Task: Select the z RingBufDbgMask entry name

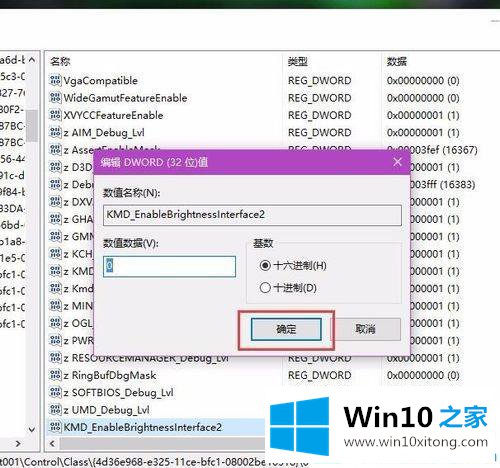Action: tap(110, 375)
